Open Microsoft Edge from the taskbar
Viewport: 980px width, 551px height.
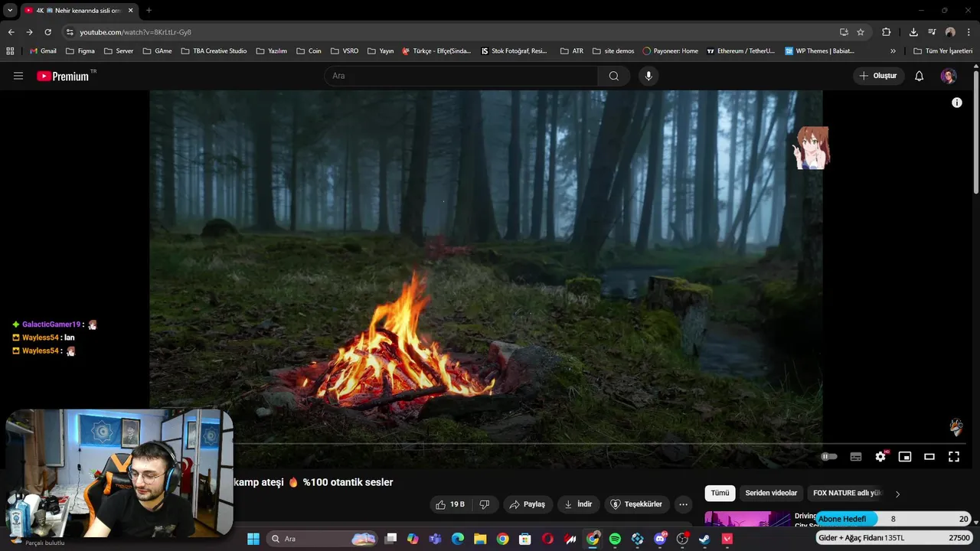tap(458, 539)
